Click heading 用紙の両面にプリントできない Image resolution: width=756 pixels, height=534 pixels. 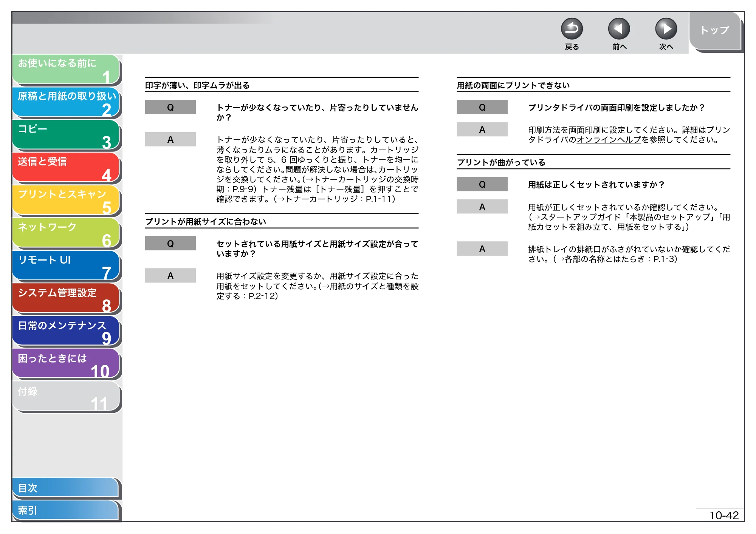[513, 85]
